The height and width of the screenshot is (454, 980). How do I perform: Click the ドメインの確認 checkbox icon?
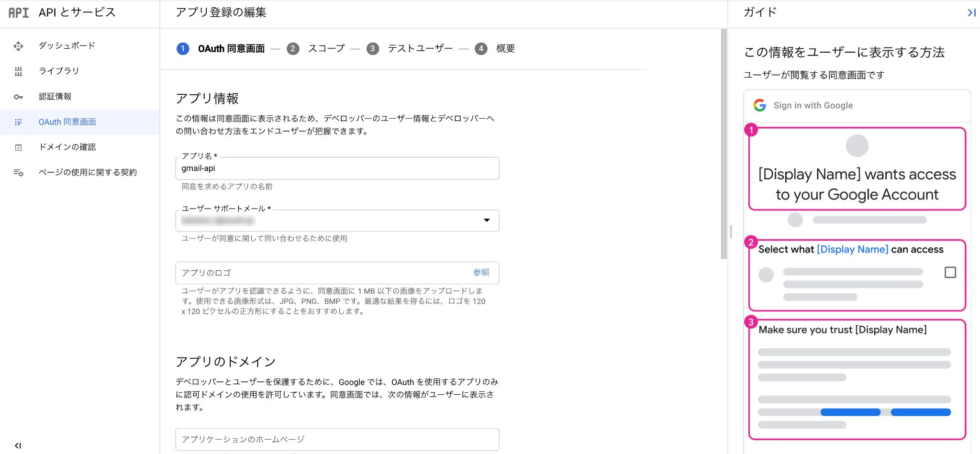point(18,147)
